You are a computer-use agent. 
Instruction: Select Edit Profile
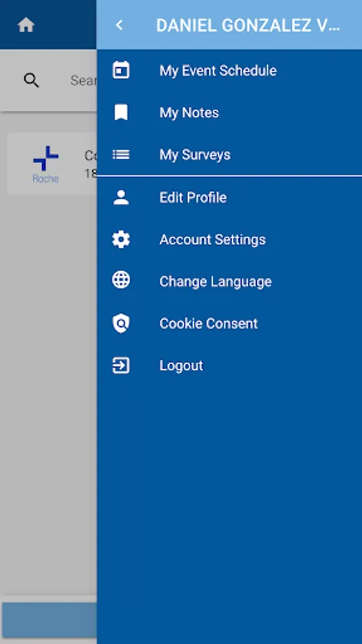[x=230, y=197]
